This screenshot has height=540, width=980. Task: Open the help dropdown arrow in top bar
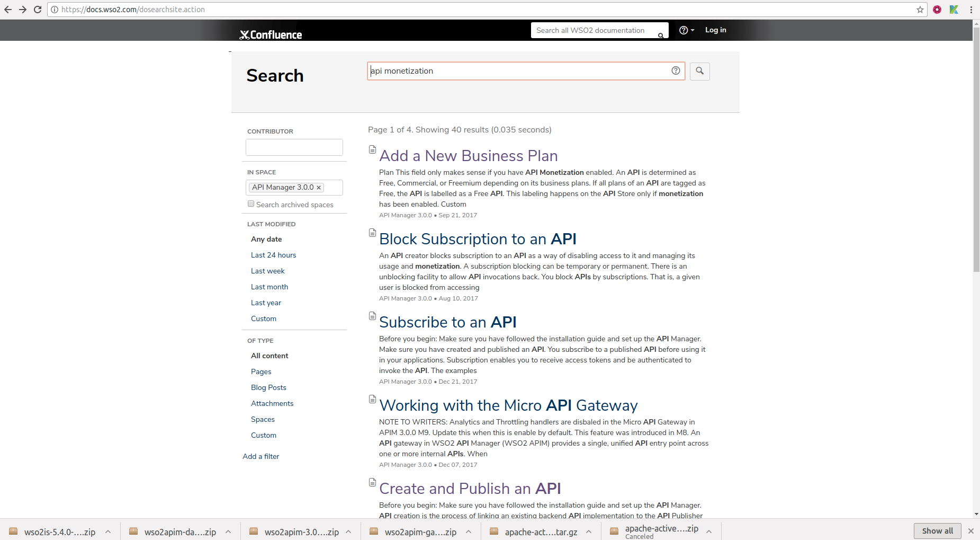pyautogui.click(x=693, y=30)
